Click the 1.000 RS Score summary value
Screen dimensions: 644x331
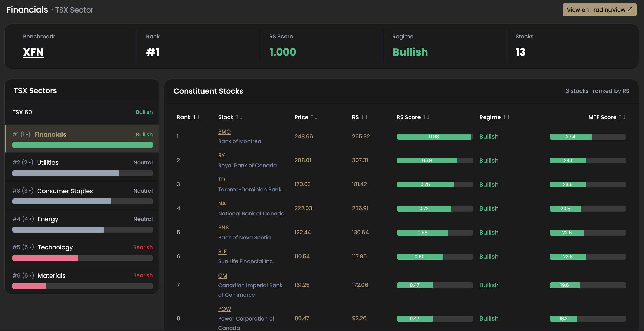click(283, 52)
